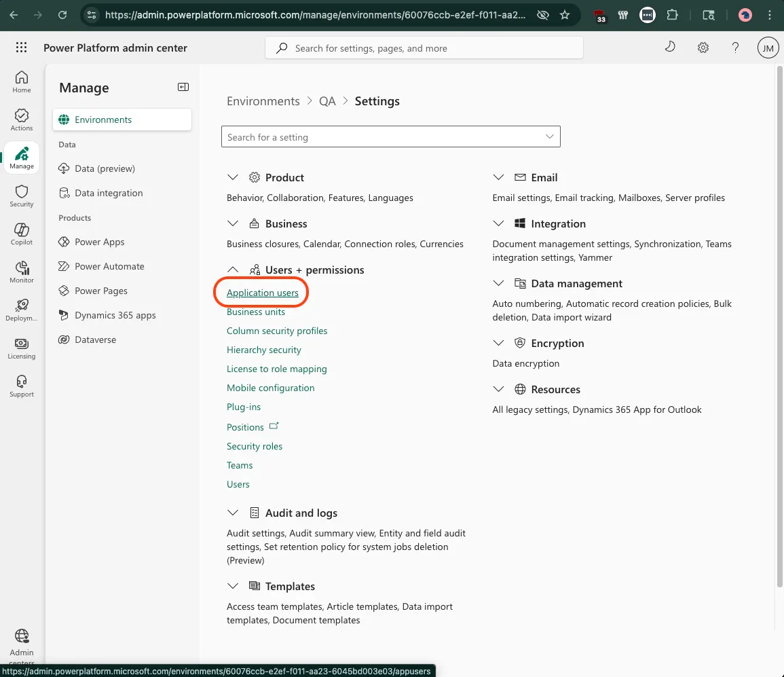Expand the Email settings section

pos(499,177)
